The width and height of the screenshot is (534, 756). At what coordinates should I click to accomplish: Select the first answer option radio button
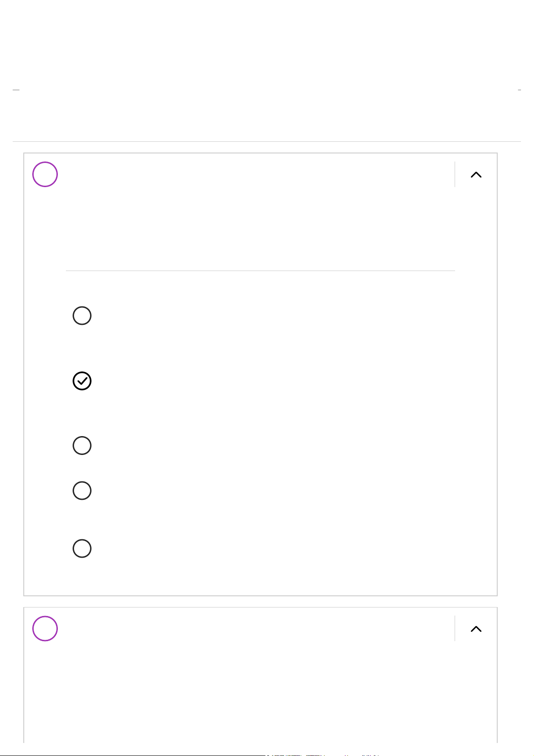(82, 316)
